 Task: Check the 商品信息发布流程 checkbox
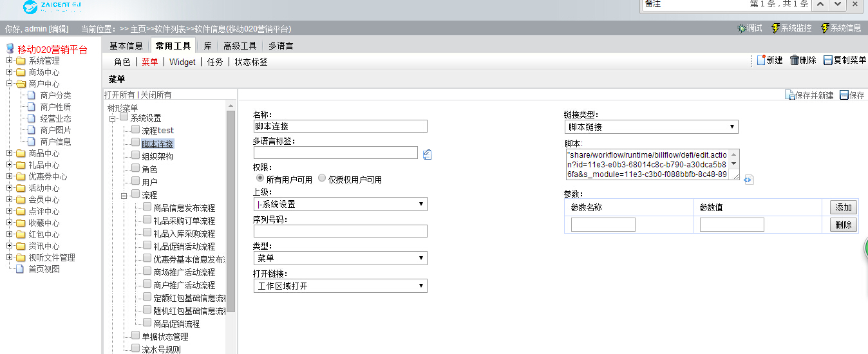point(147,207)
